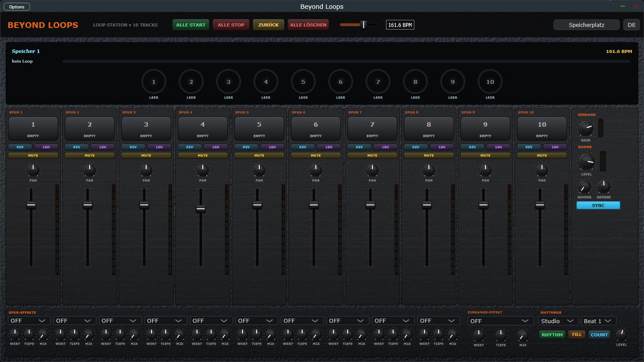Click the Spur 1 record pad
The height and width of the screenshot is (362, 644).
pos(33,128)
